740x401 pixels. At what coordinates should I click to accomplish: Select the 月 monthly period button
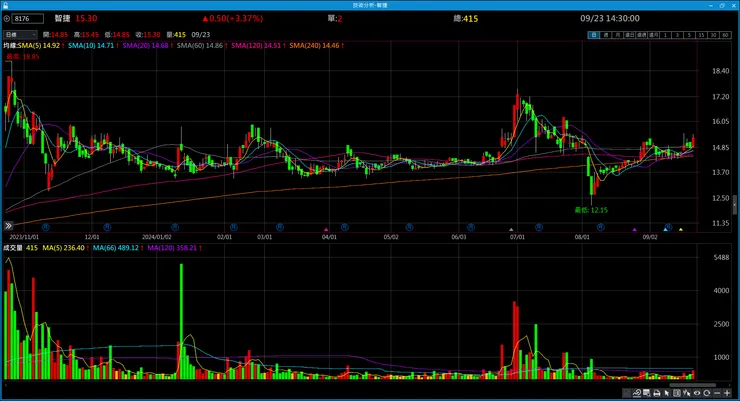pyautogui.click(x=618, y=35)
